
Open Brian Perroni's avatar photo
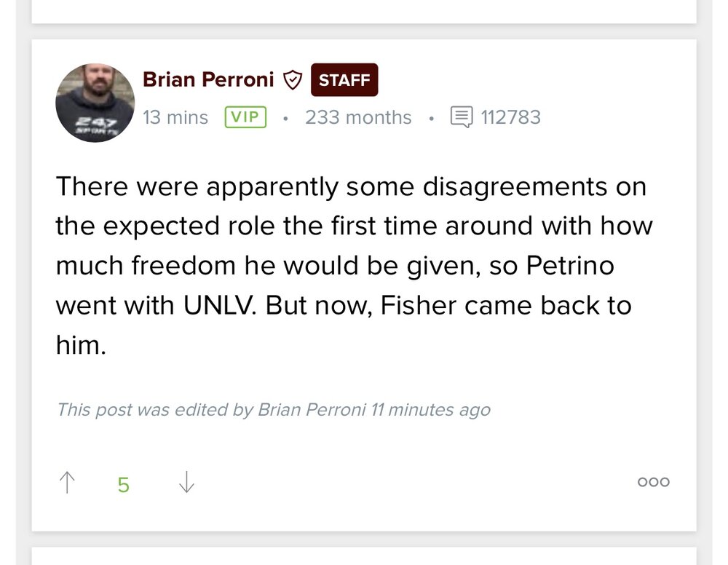pos(95,102)
